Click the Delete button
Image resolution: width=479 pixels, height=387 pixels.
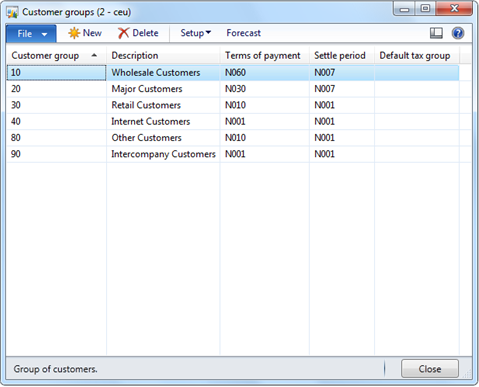point(138,33)
